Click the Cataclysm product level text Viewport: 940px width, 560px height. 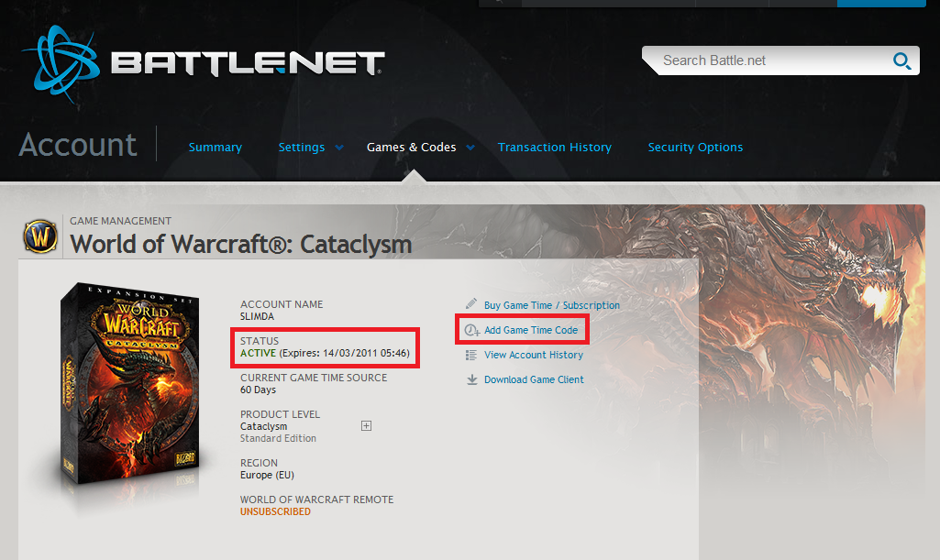pos(264,426)
